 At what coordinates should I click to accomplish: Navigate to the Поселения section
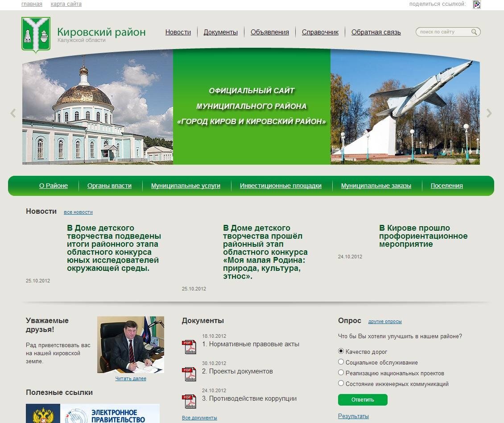pos(446,186)
